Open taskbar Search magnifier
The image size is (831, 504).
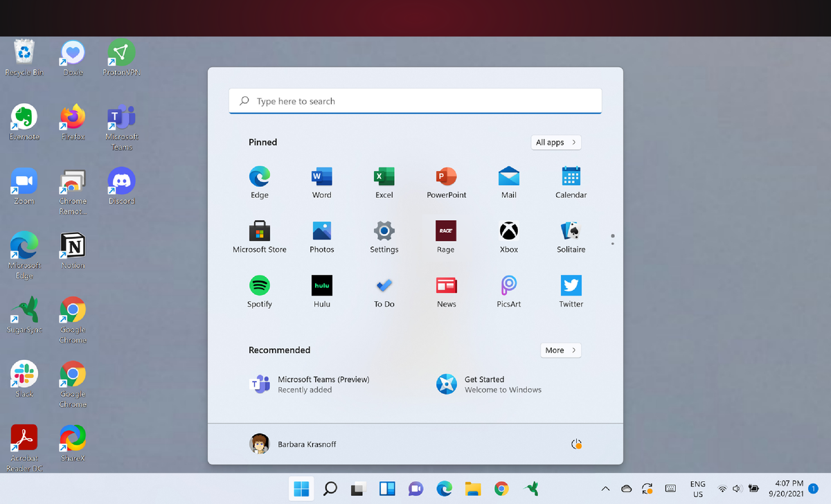pyautogui.click(x=330, y=489)
